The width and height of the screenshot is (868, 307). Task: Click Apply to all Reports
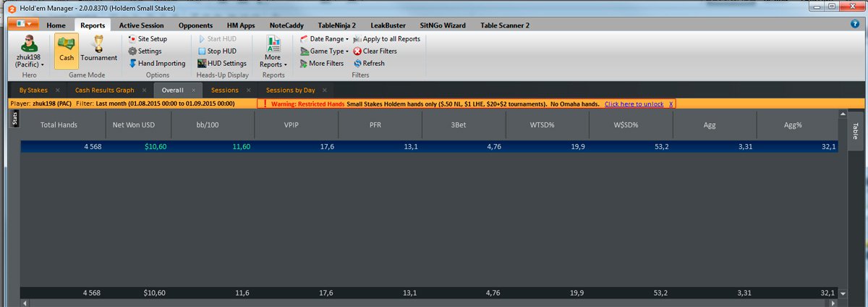(386, 39)
